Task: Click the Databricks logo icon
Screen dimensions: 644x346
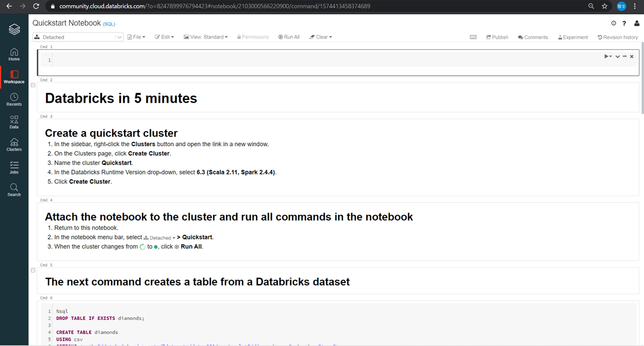Action: pos(14,29)
